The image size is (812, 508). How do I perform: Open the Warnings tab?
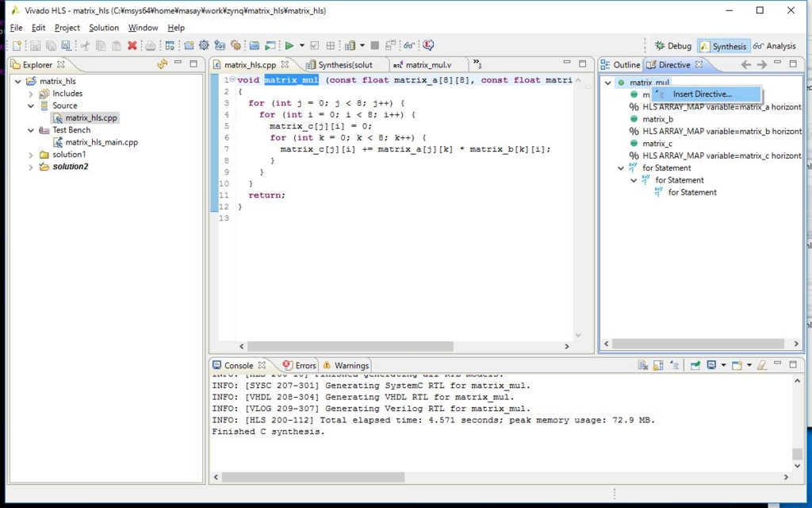[x=346, y=365]
